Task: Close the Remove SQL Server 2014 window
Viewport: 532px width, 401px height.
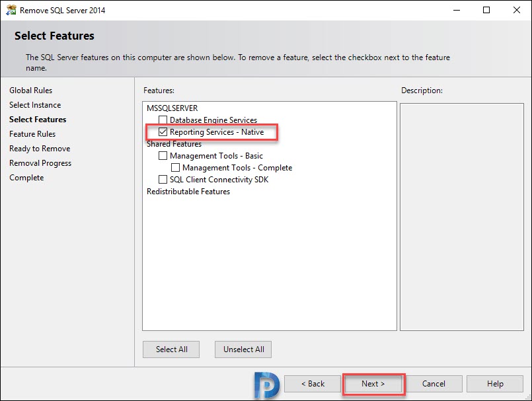Action: click(516, 10)
